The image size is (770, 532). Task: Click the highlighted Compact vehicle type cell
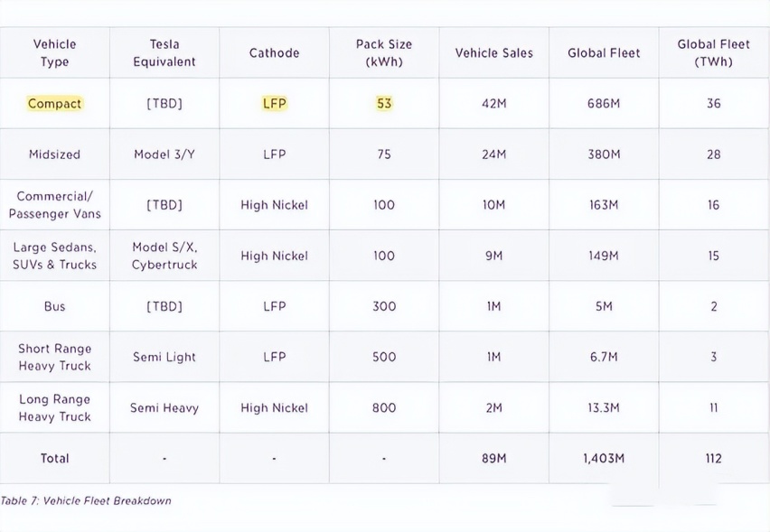pos(54,104)
